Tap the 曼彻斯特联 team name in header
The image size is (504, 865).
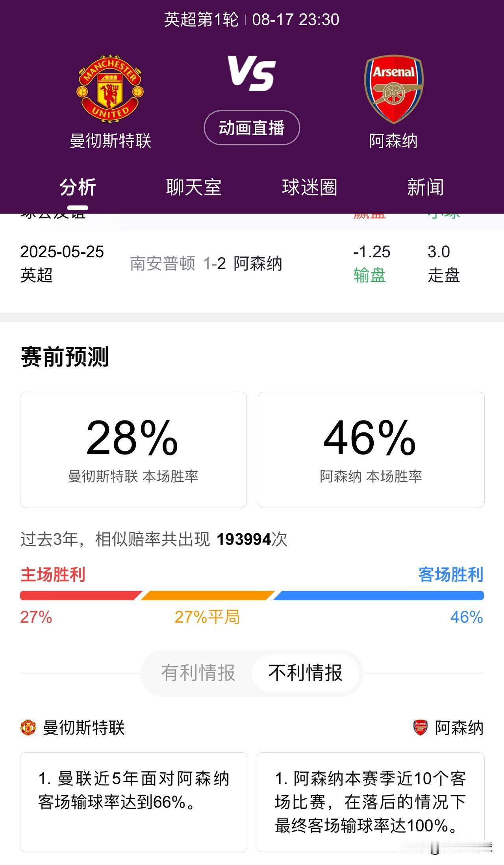(x=110, y=141)
